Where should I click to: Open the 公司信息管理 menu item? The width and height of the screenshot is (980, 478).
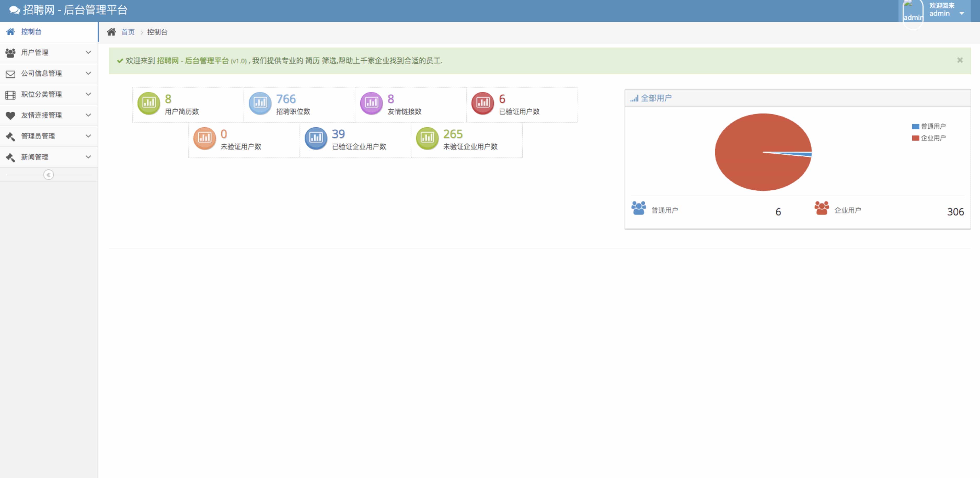point(49,73)
